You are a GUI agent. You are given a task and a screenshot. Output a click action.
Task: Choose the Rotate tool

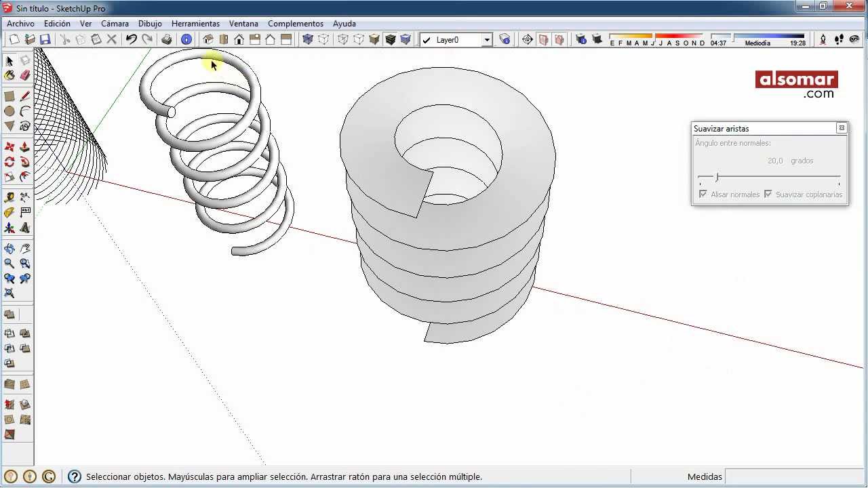click(9, 162)
